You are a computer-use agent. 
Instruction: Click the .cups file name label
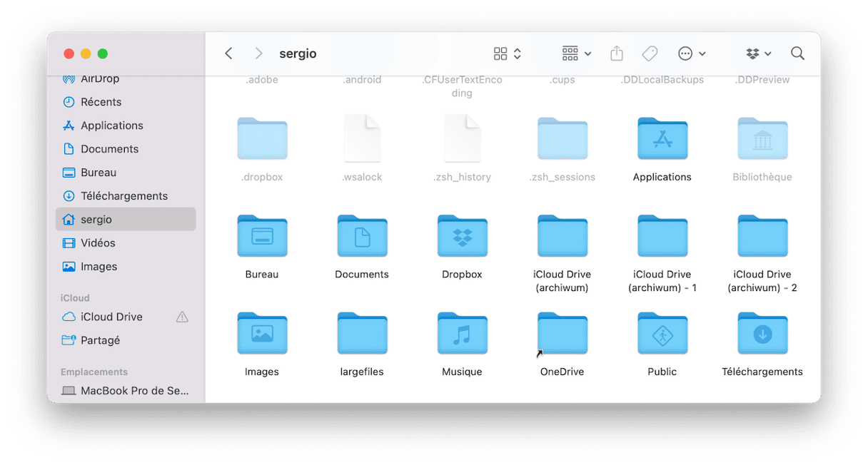point(562,80)
